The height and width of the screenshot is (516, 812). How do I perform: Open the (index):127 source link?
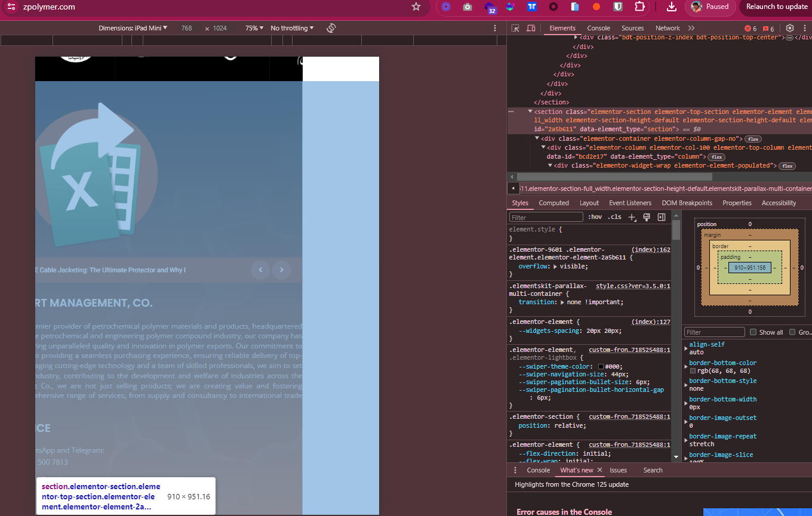(x=651, y=322)
